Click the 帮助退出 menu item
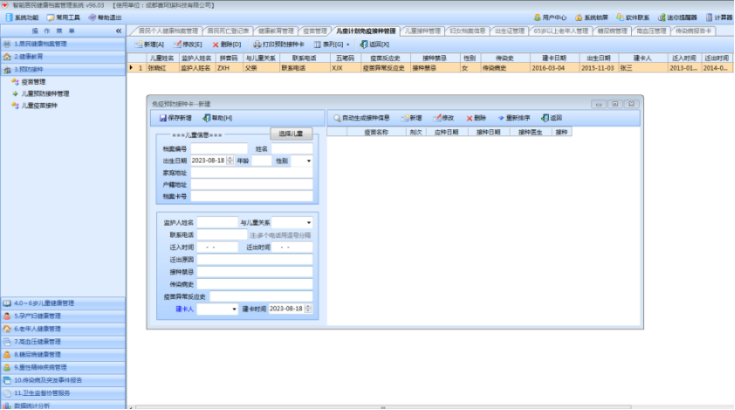 click(x=105, y=17)
